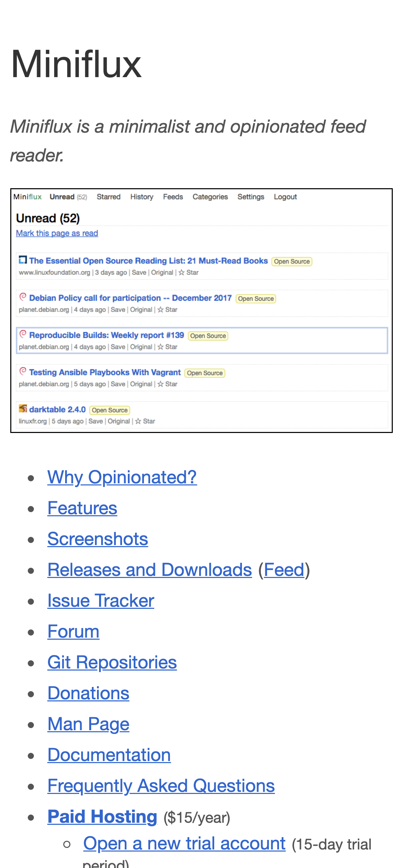Open the Screenshots link

(x=98, y=539)
